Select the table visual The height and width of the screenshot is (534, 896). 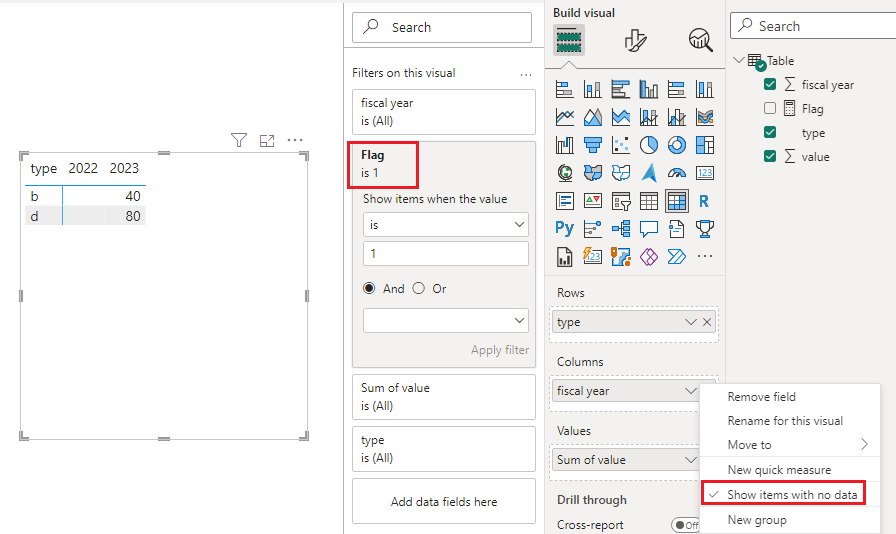point(649,201)
